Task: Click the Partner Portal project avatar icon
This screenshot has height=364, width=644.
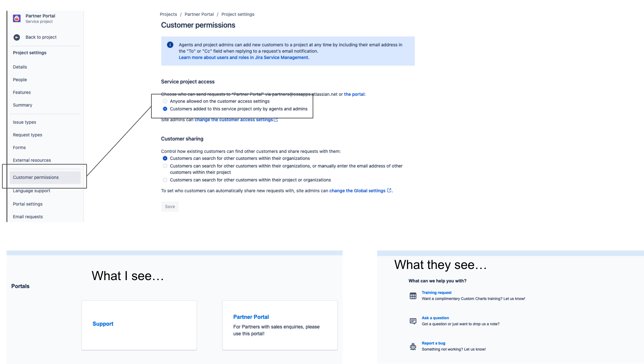Action: 17,18
